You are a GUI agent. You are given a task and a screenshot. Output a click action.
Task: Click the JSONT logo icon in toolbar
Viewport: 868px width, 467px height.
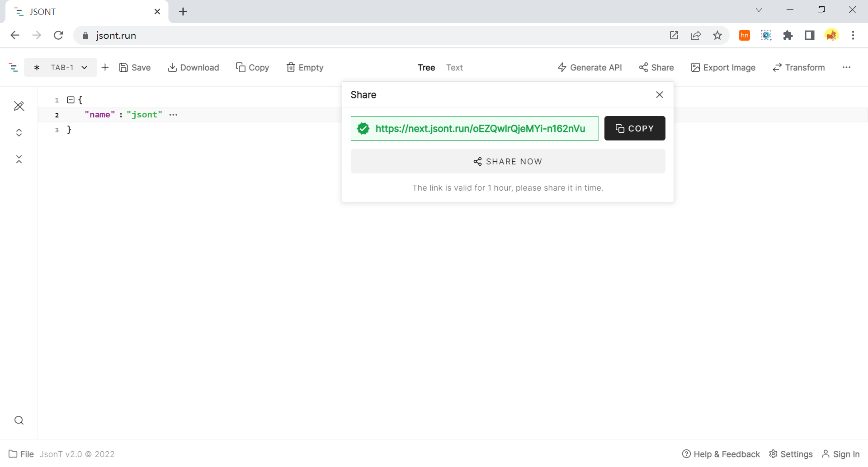pos(14,68)
